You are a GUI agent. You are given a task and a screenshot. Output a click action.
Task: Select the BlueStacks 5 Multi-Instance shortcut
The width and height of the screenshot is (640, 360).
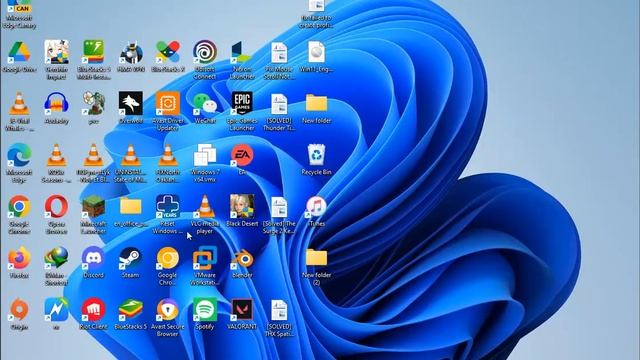[93, 52]
